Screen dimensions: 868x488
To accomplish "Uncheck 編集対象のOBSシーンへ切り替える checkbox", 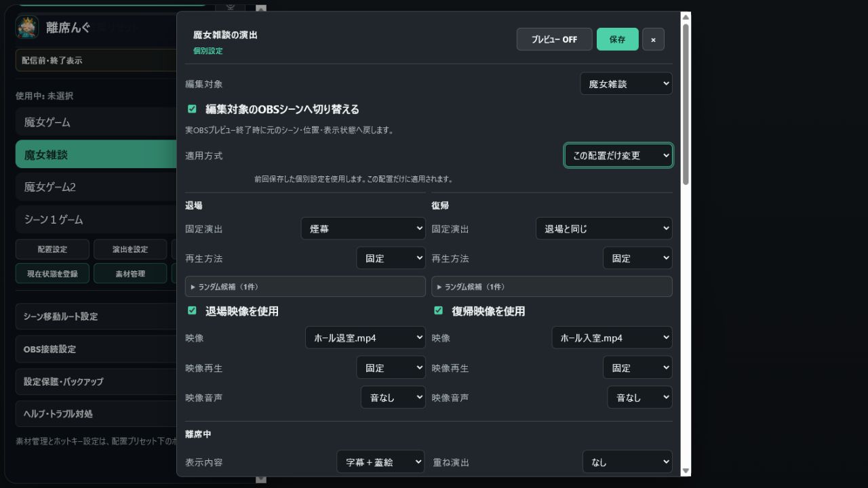I will coord(192,108).
